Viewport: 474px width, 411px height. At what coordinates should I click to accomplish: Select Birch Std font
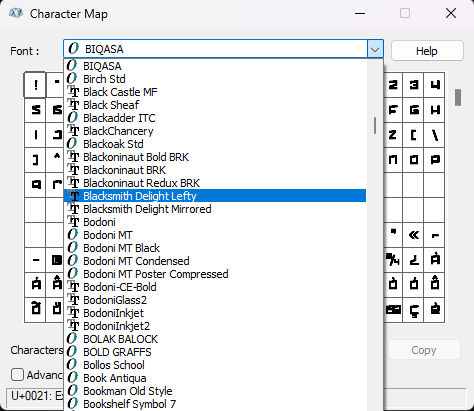215,79
